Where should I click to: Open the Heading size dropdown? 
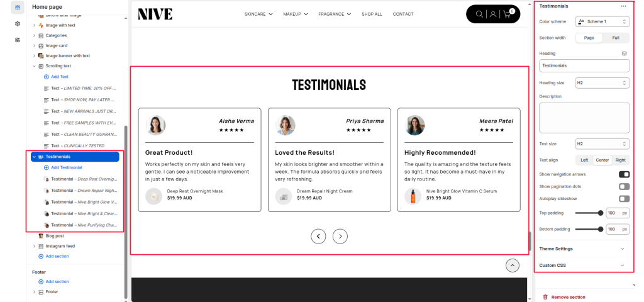pyautogui.click(x=602, y=83)
